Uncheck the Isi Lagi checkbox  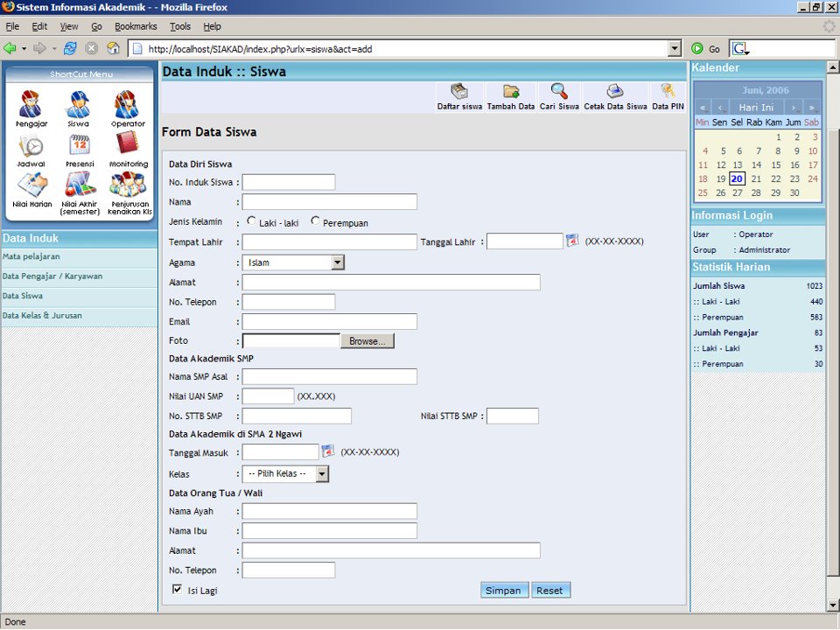(178, 591)
